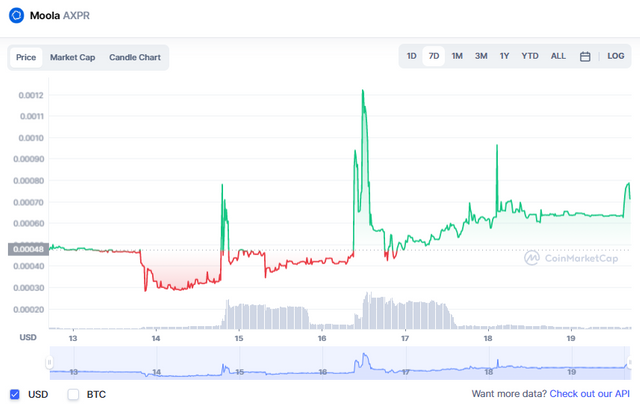The height and width of the screenshot is (404, 640).
Task: Show the ALL time range
Action: click(558, 56)
